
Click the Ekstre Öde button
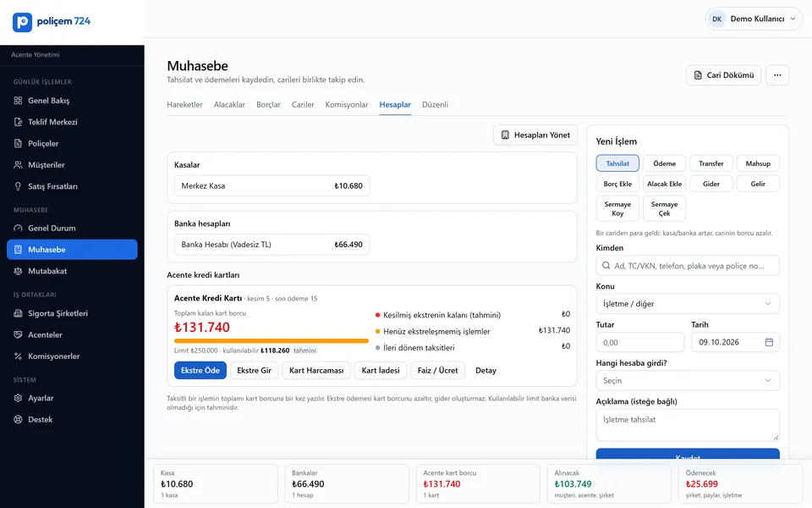click(200, 371)
